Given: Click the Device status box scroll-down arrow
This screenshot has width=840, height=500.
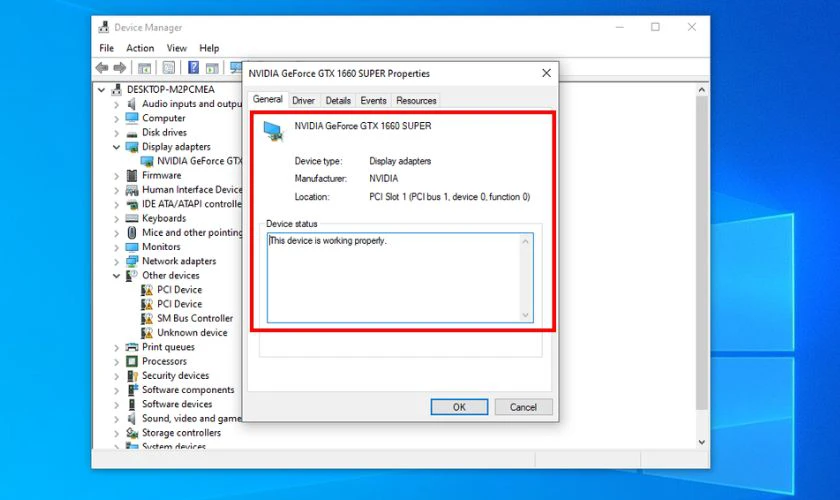Looking at the screenshot, I should pyautogui.click(x=526, y=315).
